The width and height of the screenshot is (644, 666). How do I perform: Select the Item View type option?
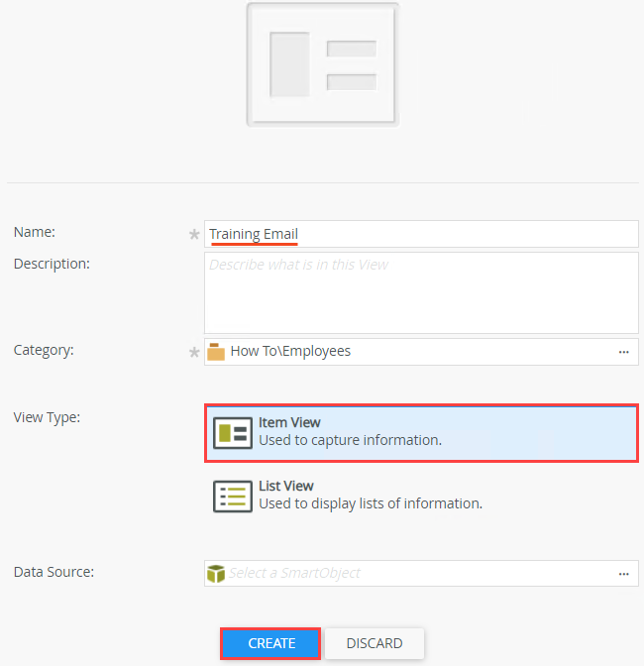point(421,433)
